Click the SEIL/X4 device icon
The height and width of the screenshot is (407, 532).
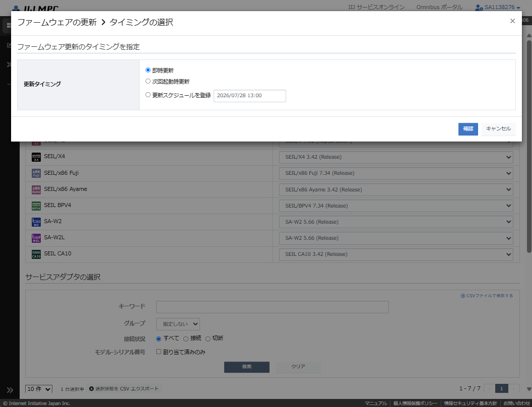pyautogui.click(x=36, y=157)
